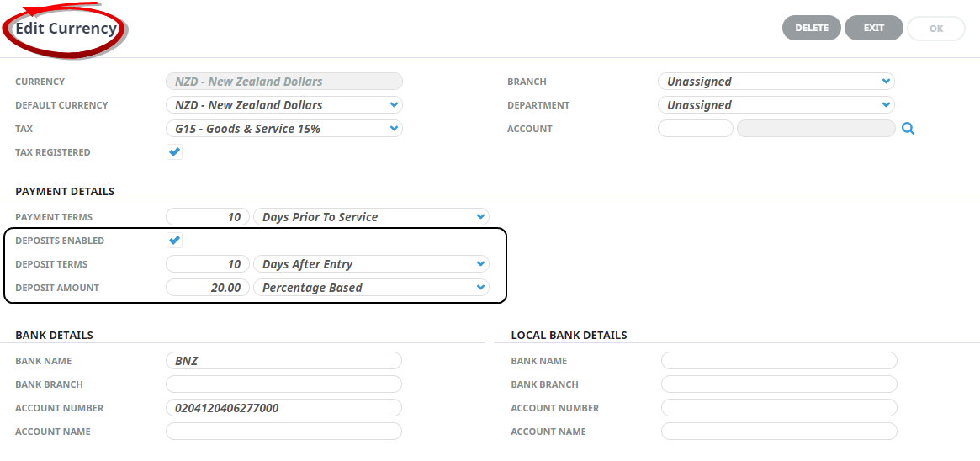Click the OK button
This screenshot has width=980, height=461.
click(x=935, y=29)
